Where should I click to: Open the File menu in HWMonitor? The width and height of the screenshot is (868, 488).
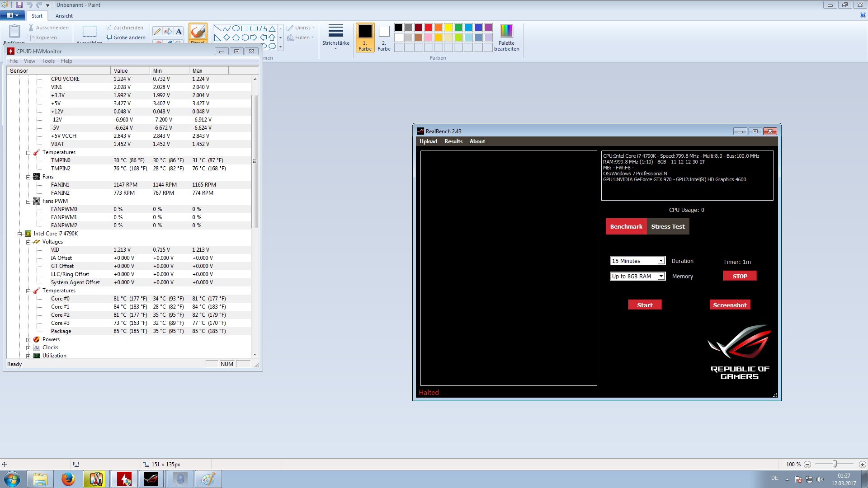click(x=14, y=61)
